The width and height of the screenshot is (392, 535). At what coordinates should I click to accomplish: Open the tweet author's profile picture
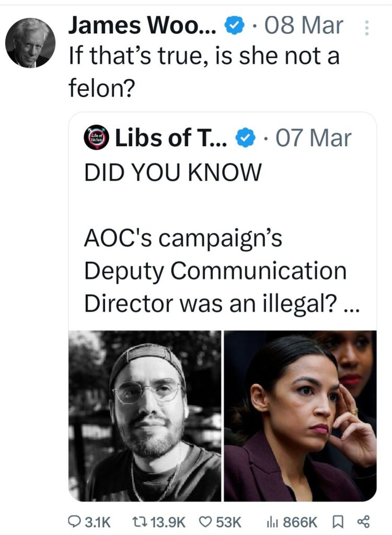coord(29,43)
